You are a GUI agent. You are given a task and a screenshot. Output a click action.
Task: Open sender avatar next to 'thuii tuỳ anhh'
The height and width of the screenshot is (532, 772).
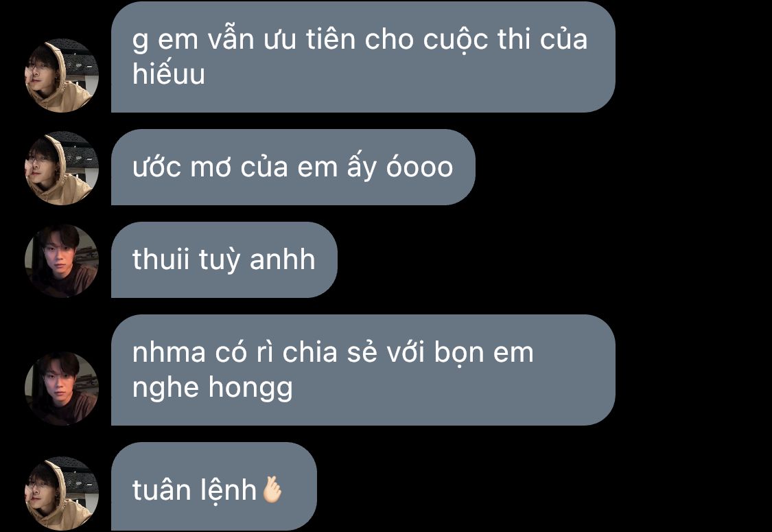click(x=62, y=261)
